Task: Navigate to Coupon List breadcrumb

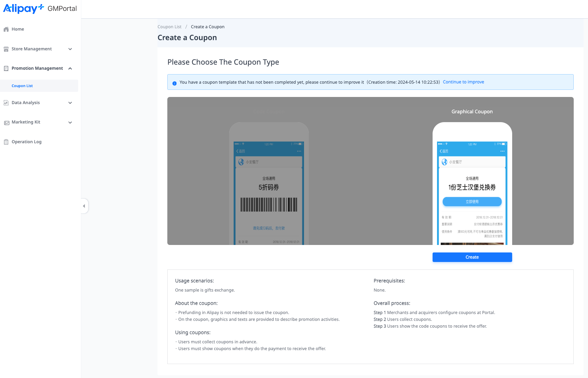Action: pyautogui.click(x=169, y=27)
